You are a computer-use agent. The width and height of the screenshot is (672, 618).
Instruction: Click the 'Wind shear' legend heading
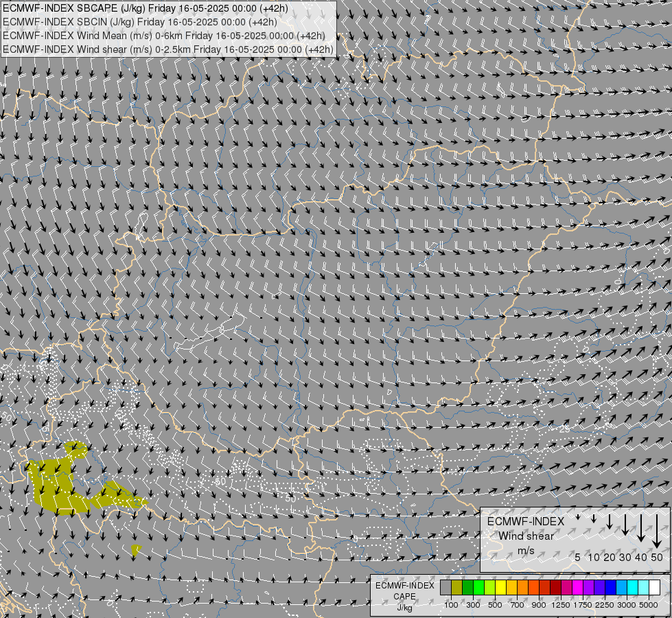tap(526, 536)
